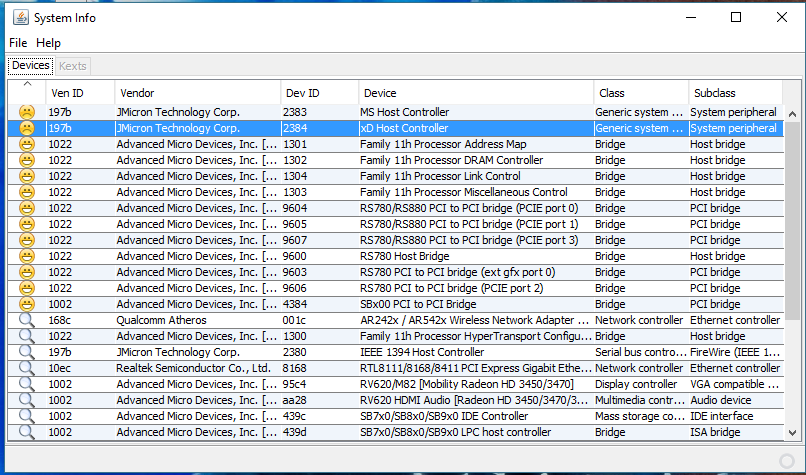Sort table by Class column header
The height and width of the screenshot is (475, 806).
(x=642, y=93)
